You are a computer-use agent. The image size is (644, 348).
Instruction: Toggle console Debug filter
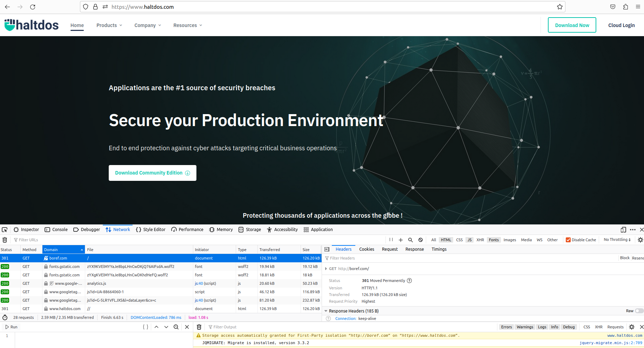click(x=569, y=327)
